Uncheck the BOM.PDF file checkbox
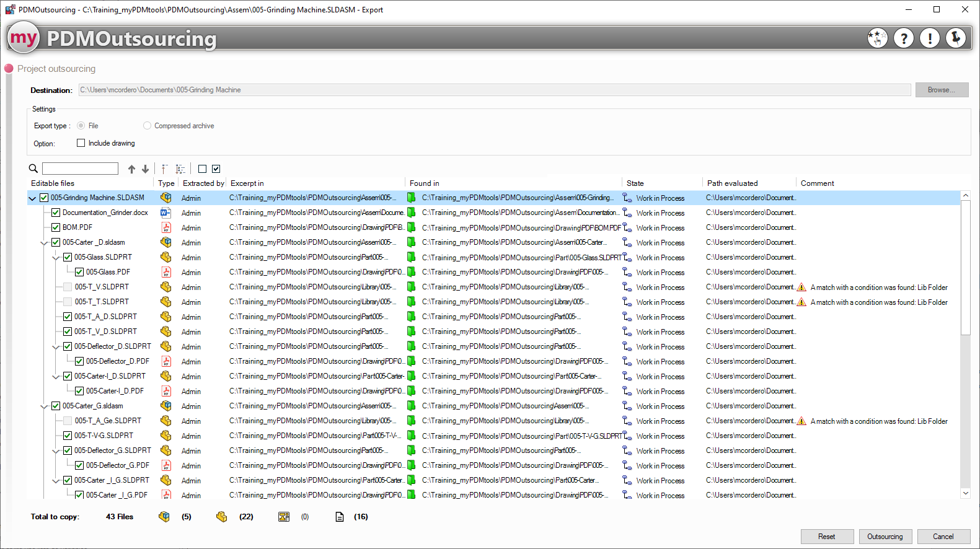 pyautogui.click(x=56, y=227)
